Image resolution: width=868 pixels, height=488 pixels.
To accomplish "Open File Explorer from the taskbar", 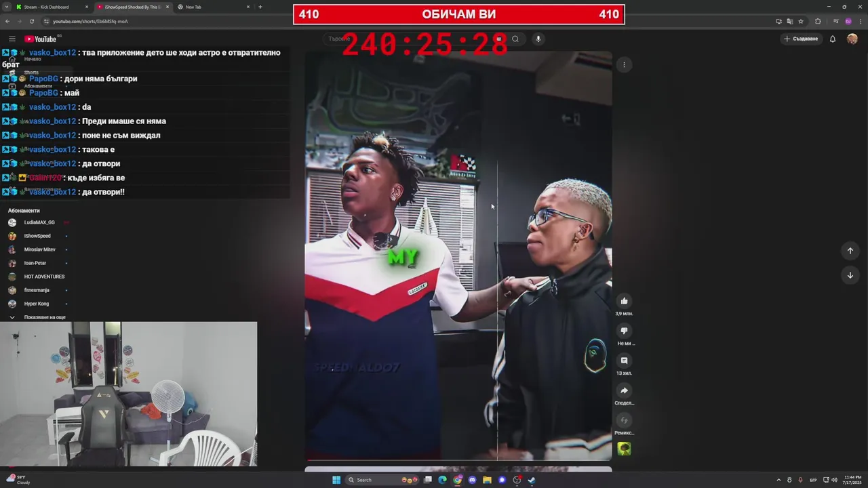I will tap(487, 480).
